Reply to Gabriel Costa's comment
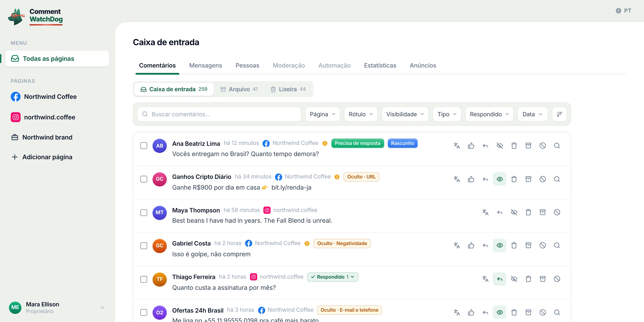The height and width of the screenshot is (322, 644). pyautogui.click(x=485, y=246)
